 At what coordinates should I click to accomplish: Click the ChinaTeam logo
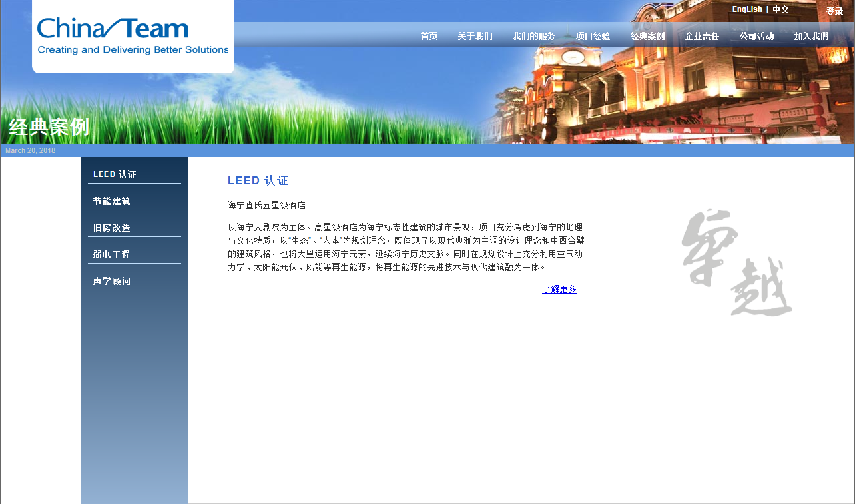133,36
